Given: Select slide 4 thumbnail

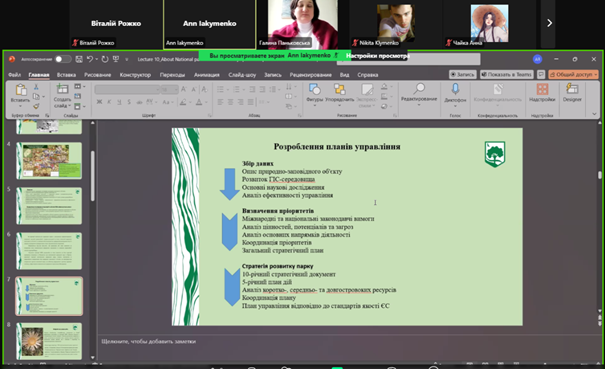Looking at the screenshot, I should (x=49, y=161).
